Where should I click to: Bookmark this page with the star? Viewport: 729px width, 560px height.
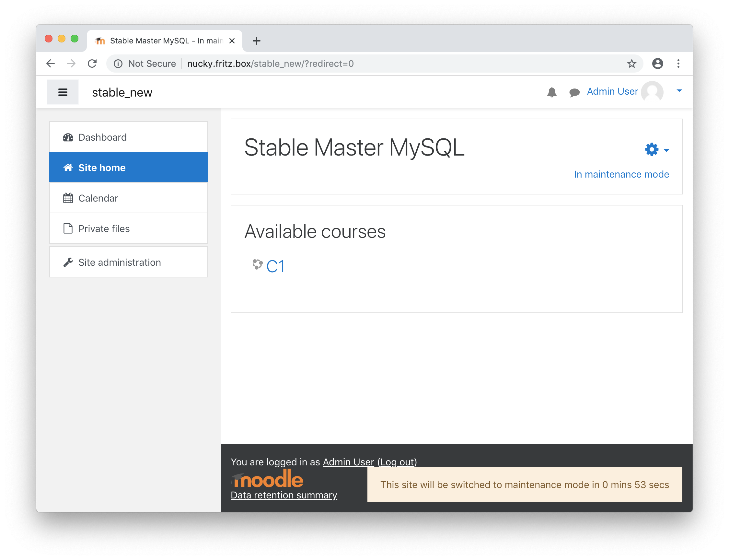[x=632, y=63]
